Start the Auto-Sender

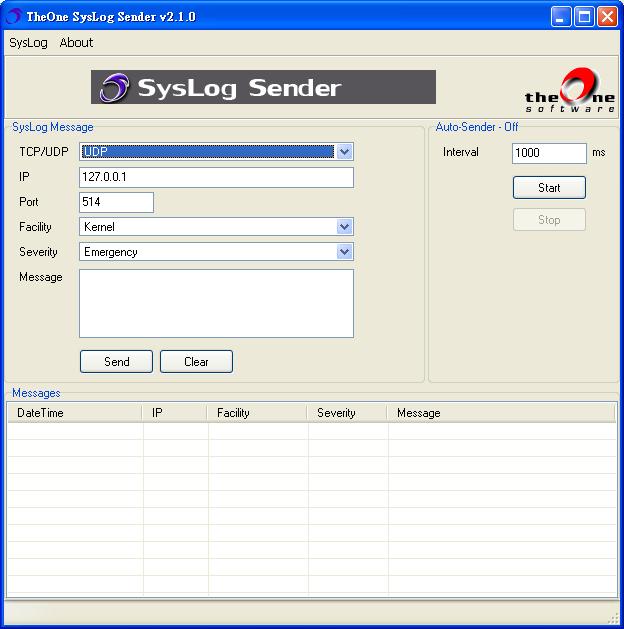pos(549,187)
